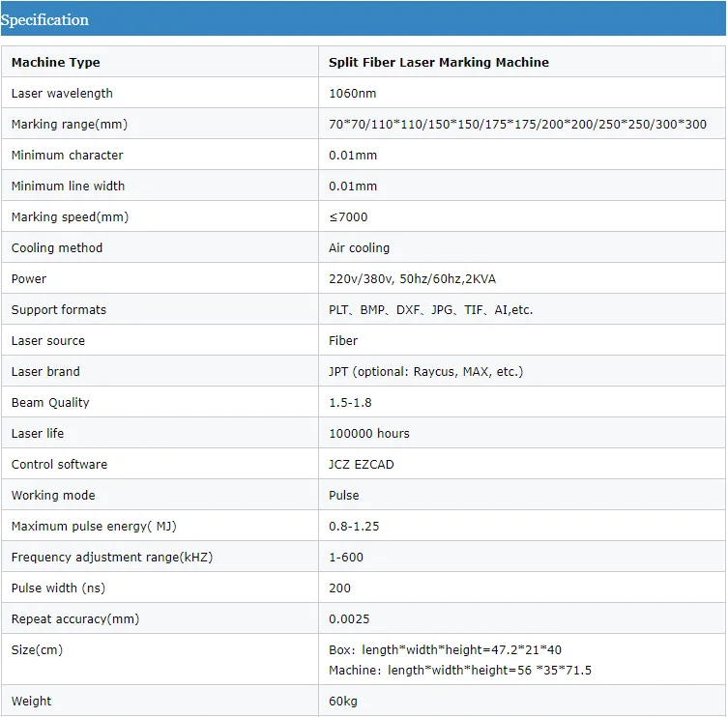Viewport: 728px width, 717px height.
Task: Click the ≤7000 speed value
Action: pyautogui.click(x=348, y=217)
